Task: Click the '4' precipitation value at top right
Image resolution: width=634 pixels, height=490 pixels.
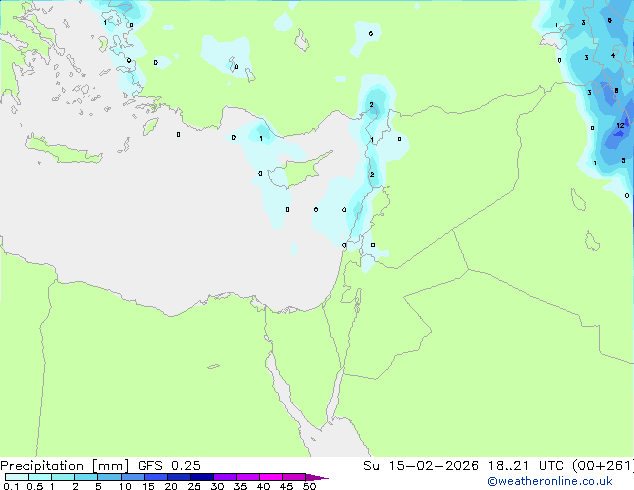Action: (x=613, y=55)
